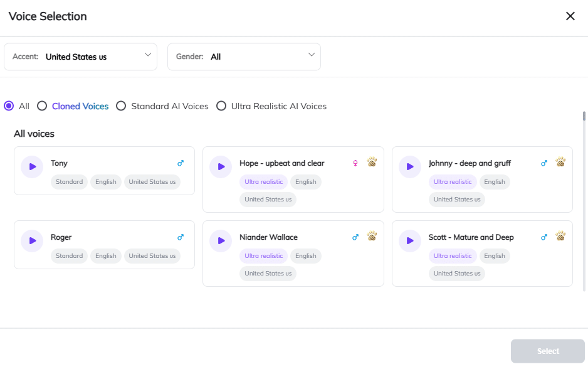
Task: Click the premium crown icon on Johnny's card
Action: (x=560, y=162)
